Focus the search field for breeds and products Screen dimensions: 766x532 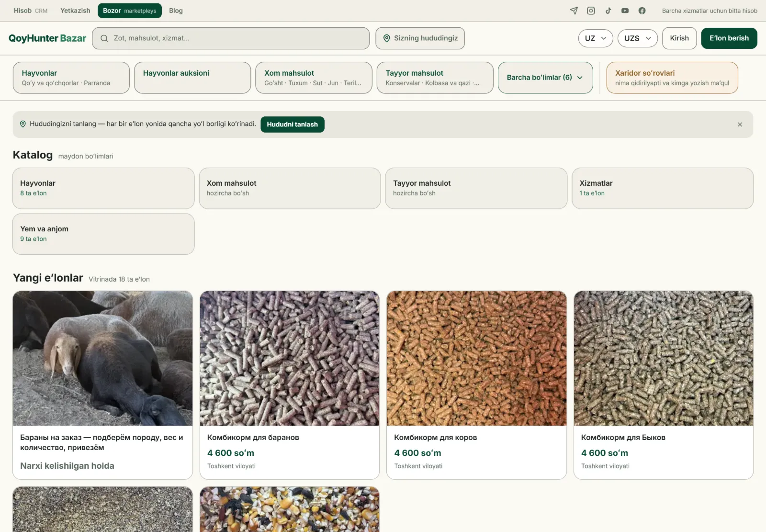click(x=231, y=38)
